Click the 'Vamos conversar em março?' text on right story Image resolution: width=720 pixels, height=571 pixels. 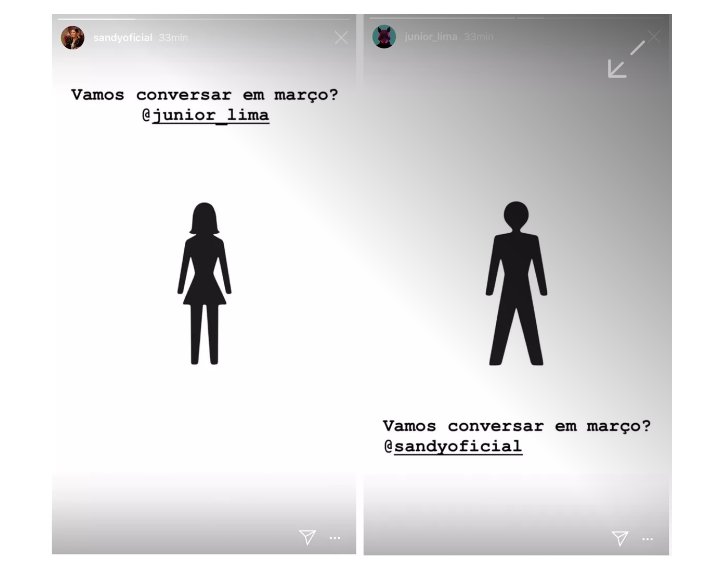(x=517, y=426)
